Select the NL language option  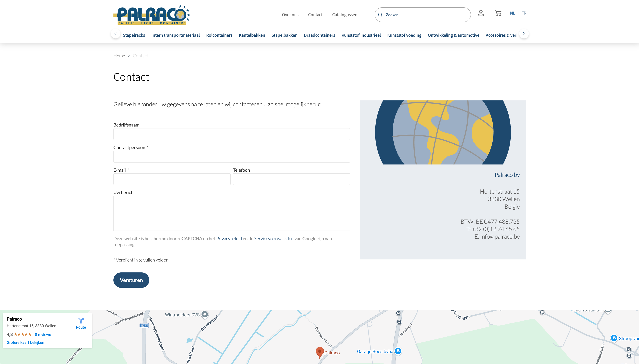click(512, 13)
